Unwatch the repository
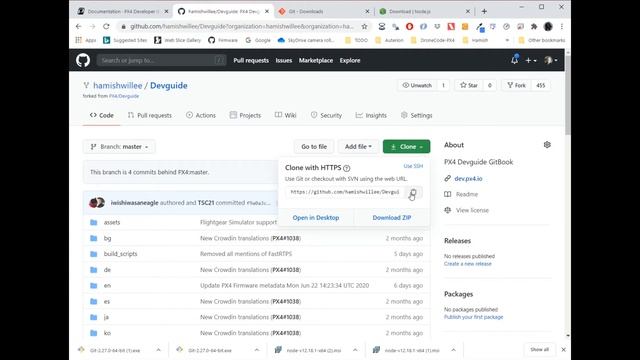 [x=417, y=85]
